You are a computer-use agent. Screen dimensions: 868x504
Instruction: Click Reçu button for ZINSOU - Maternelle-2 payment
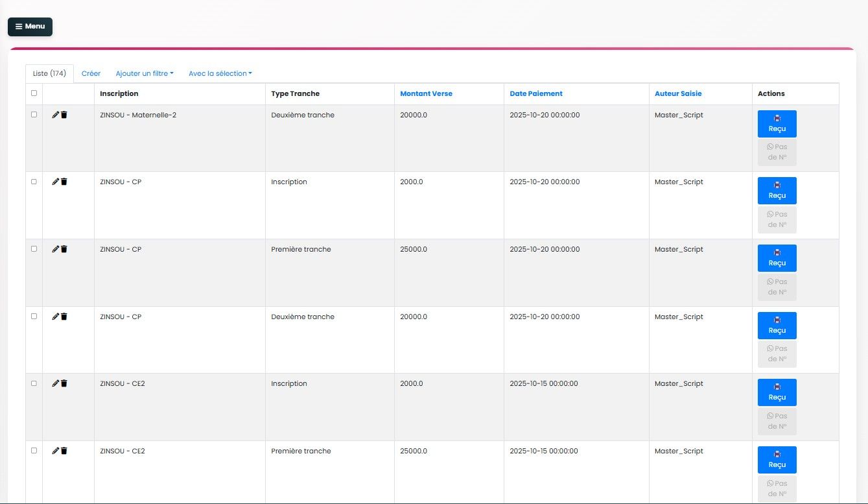pyautogui.click(x=777, y=124)
